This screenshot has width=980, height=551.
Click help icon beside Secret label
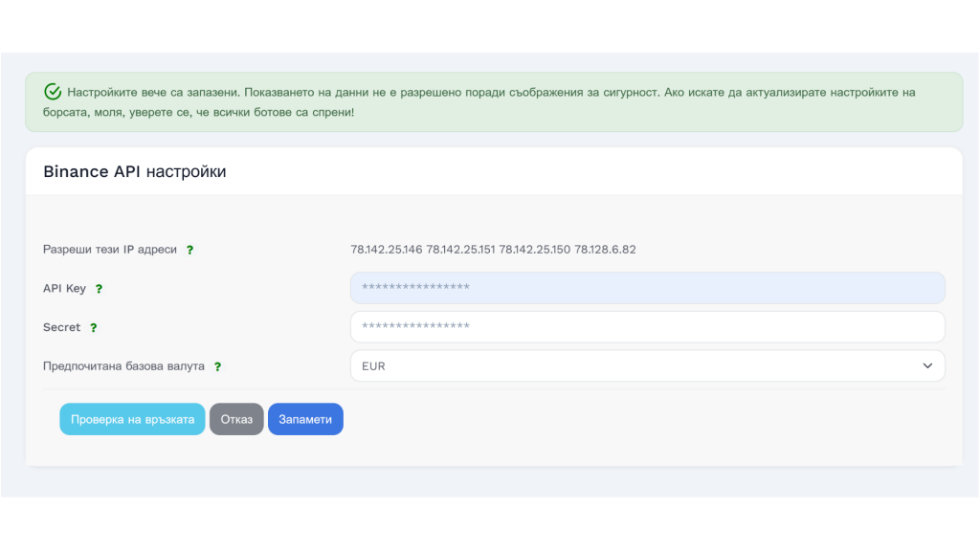point(94,327)
